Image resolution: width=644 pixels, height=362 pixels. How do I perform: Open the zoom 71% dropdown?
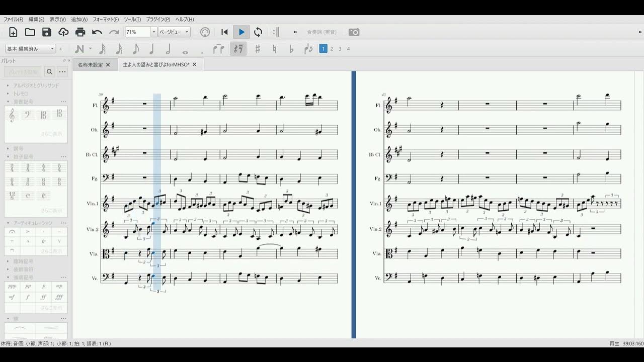point(154,32)
